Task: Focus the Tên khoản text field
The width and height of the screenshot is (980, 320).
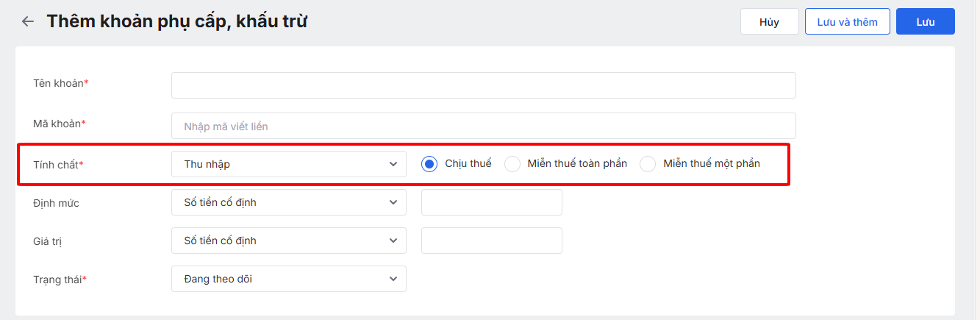Action: pos(483,85)
